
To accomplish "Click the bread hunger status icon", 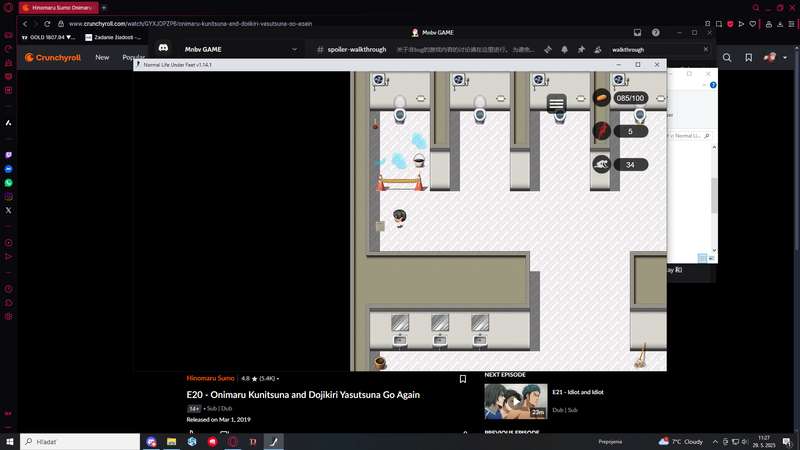I will pyautogui.click(x=602, y=98).
